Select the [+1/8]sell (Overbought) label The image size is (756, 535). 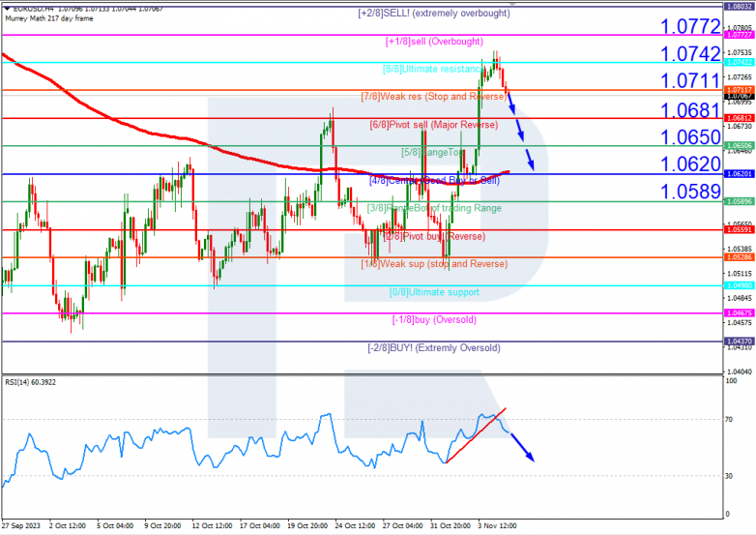pyautogui.click(x=434, y=42)
